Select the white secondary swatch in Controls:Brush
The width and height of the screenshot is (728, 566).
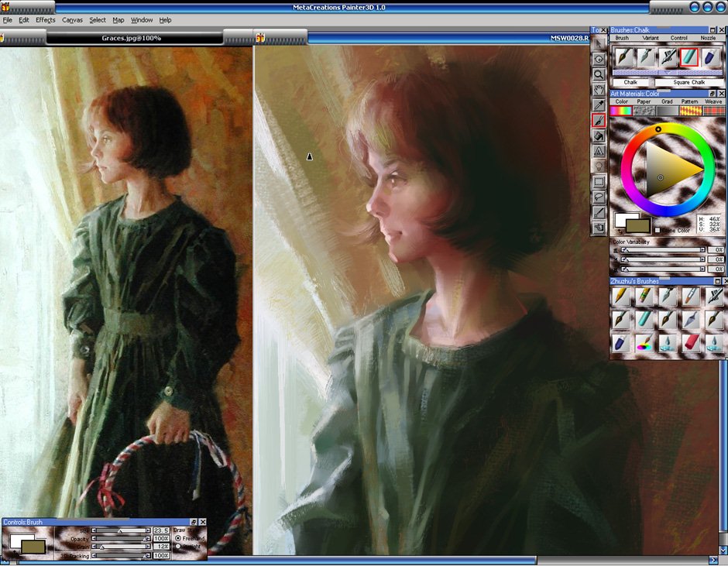(16, 540)
